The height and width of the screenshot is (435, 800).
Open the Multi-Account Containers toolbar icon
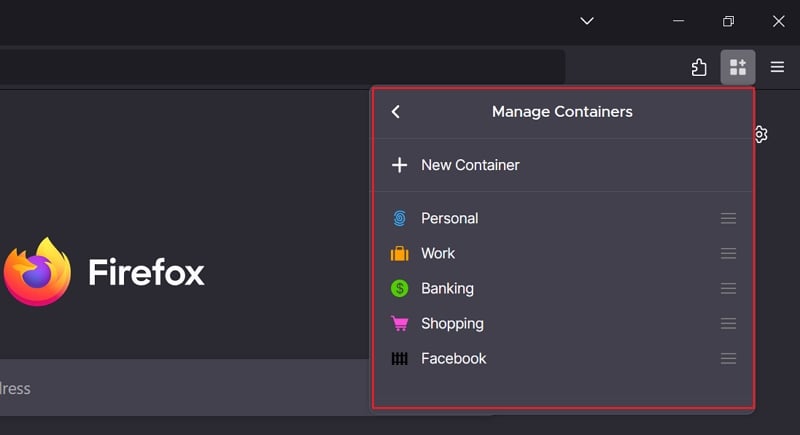[738, 67]
